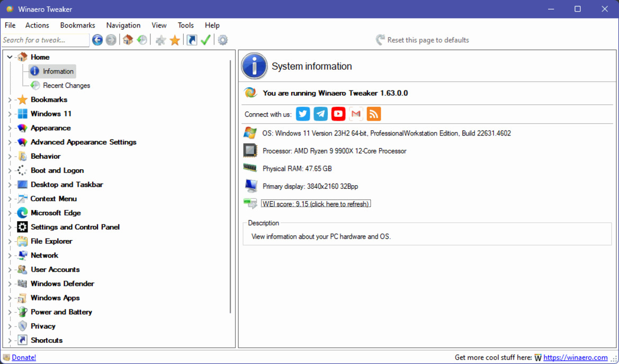Open the Home page via the house toolbar icon
This screenshot has width=619, height=364.
click(x=128, y=40)
